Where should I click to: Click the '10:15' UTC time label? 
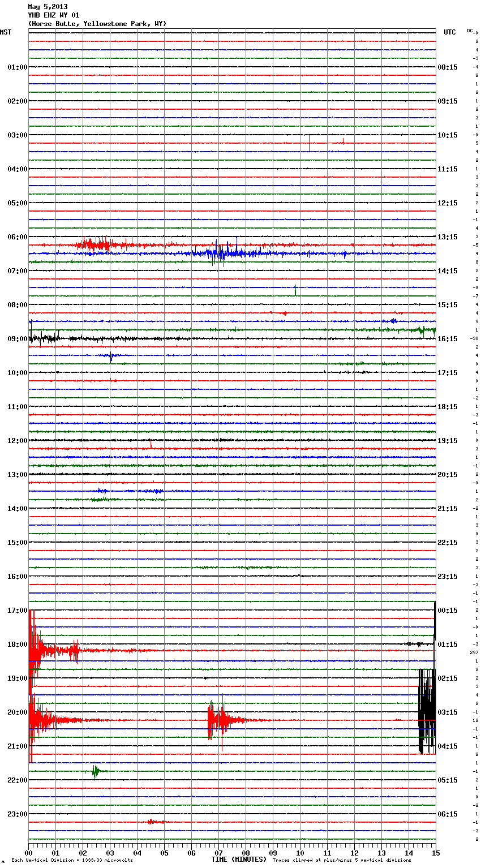[448, 135]
